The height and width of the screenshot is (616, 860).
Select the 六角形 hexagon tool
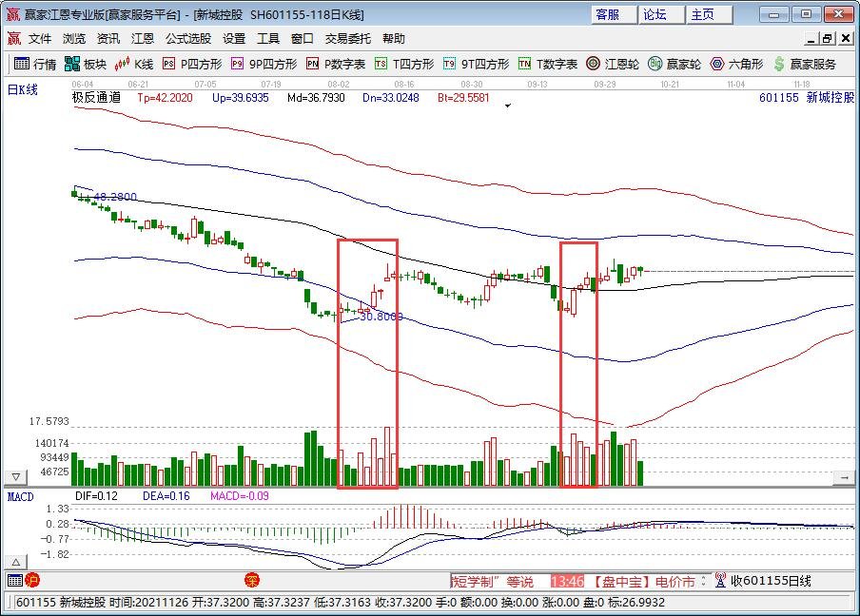[x=737, y=65]
